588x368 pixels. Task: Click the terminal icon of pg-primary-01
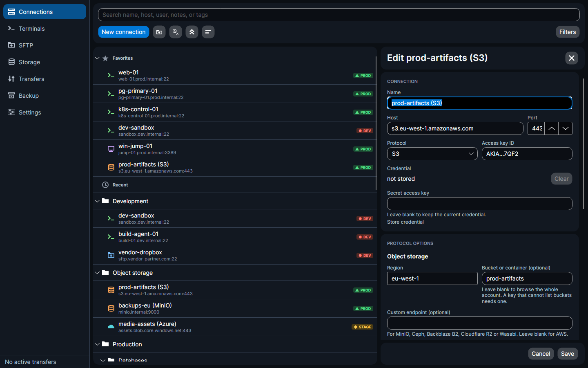pyautogui.click(x=111, y=94)
